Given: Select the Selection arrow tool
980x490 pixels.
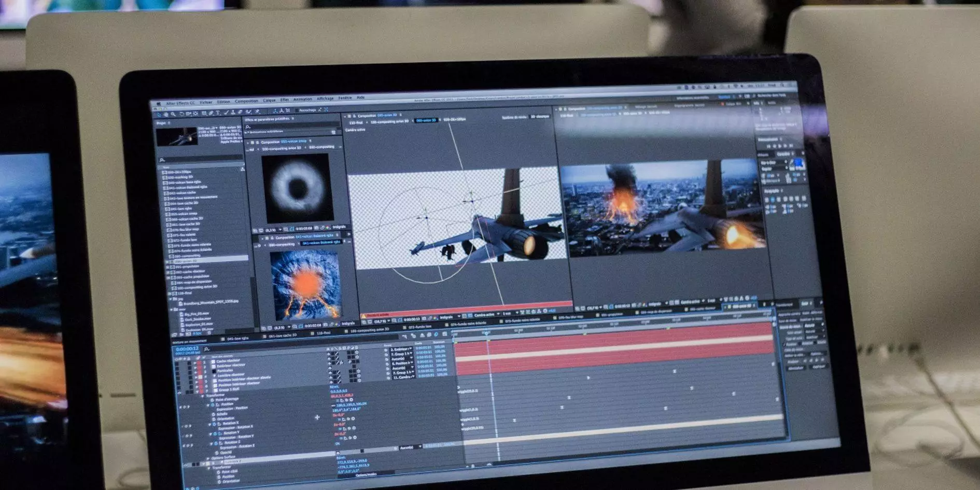Looking at the screenshot, I should click(x=159, y=115).
